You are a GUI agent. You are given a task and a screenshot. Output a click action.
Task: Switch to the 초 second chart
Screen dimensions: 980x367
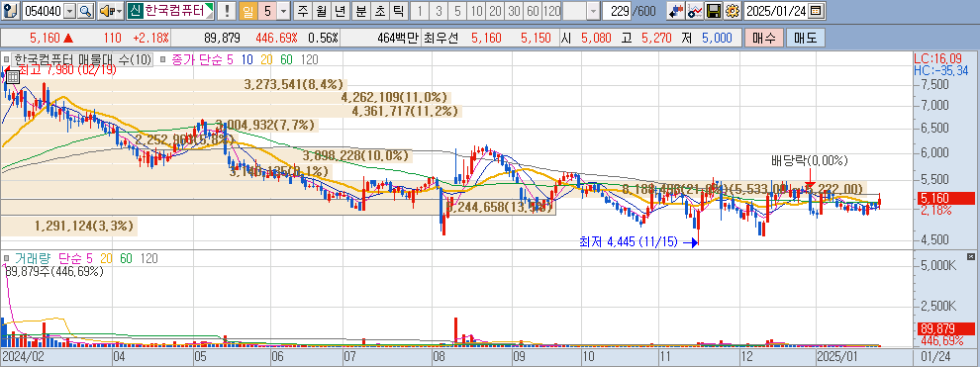tap(379, 11)
